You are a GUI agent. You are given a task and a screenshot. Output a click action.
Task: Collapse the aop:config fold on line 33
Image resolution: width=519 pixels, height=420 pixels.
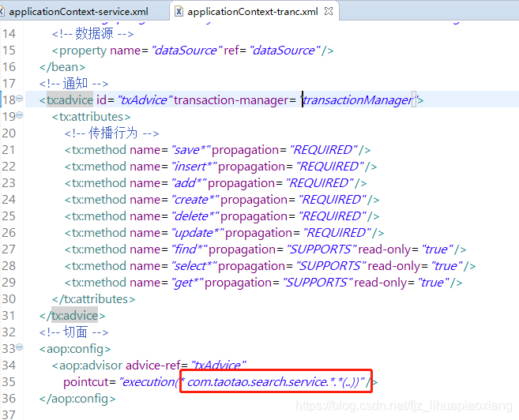(x=20, y=347)
